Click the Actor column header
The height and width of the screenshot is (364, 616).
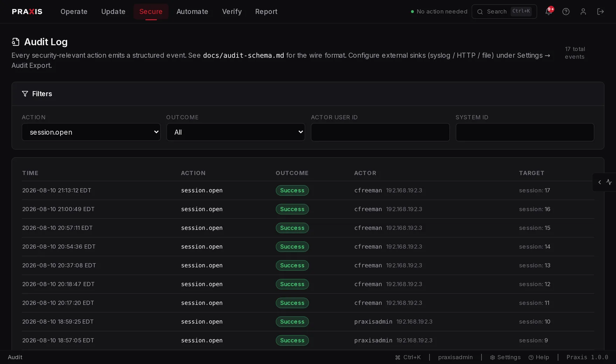pos(365,173)
